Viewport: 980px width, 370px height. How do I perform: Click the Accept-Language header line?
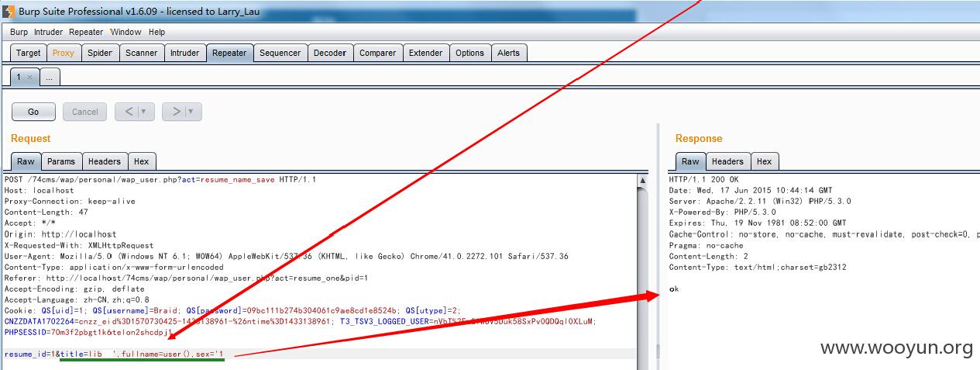coord(77,299)
